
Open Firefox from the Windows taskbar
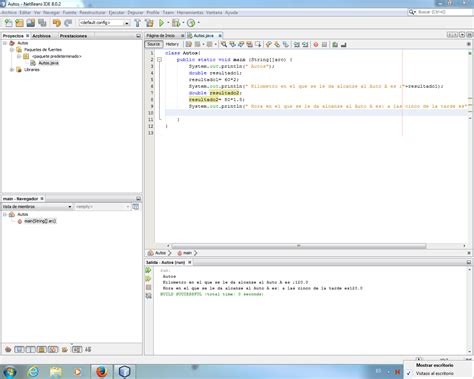pos(102,371)
